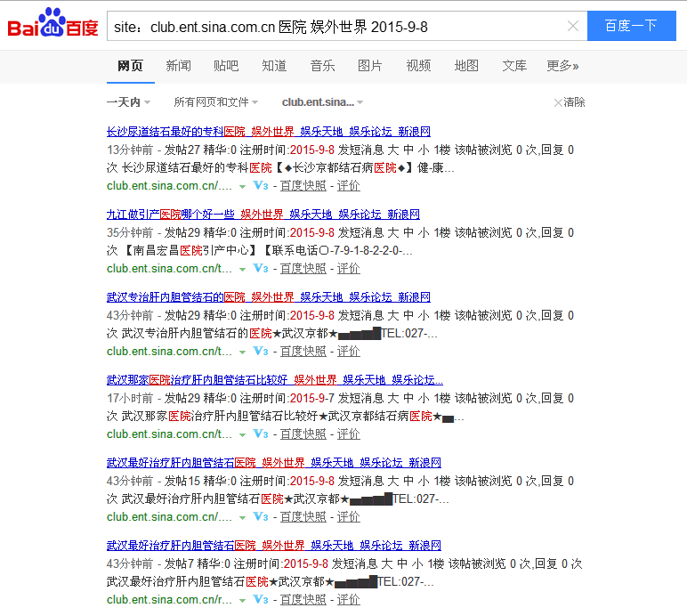Switch to the 新闻 tab
Viewport: 687px width, 616px height.
(x=178, y=66)
